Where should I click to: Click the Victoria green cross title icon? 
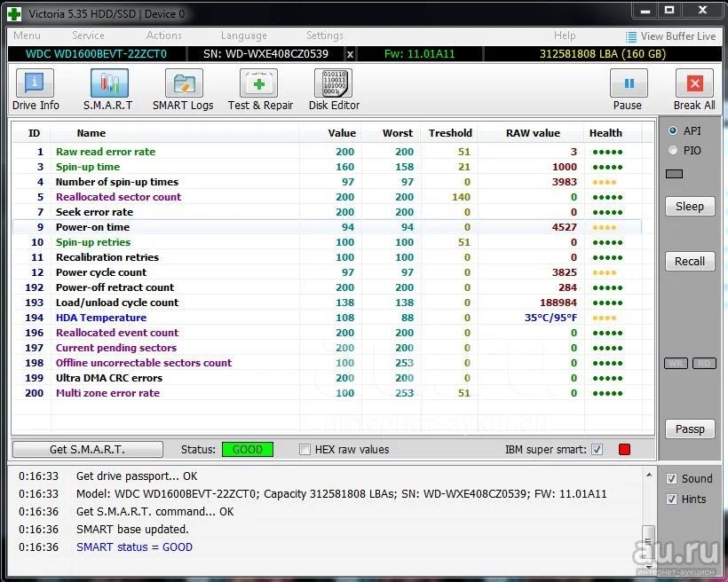pos(14,14)
